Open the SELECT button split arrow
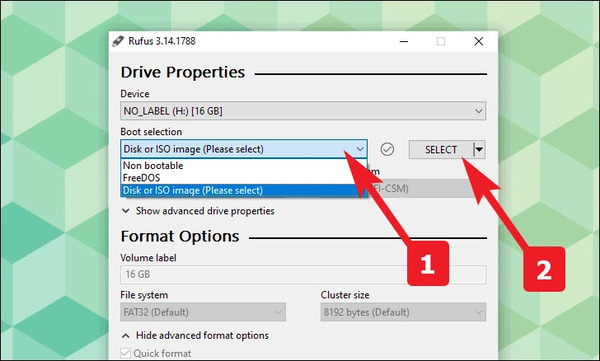This screenshot has width=600, height=361. tap(479, 149)
